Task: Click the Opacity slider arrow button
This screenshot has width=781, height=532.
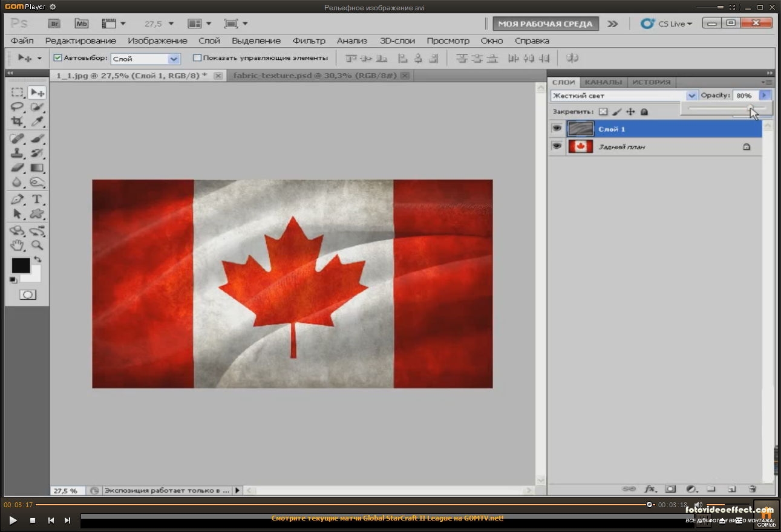Action: click(x=764, y=96)
